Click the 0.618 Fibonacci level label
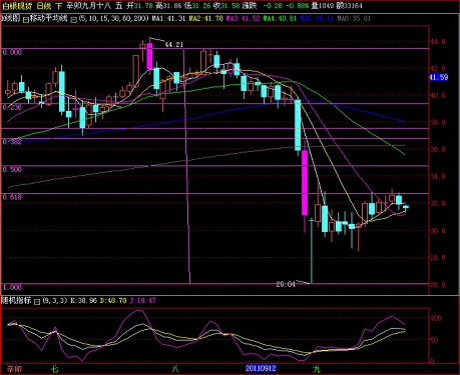460x375 pixels. pos(12,197)
